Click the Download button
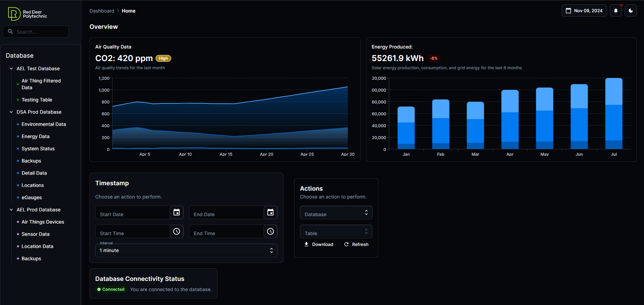 (x=319, y=244)
